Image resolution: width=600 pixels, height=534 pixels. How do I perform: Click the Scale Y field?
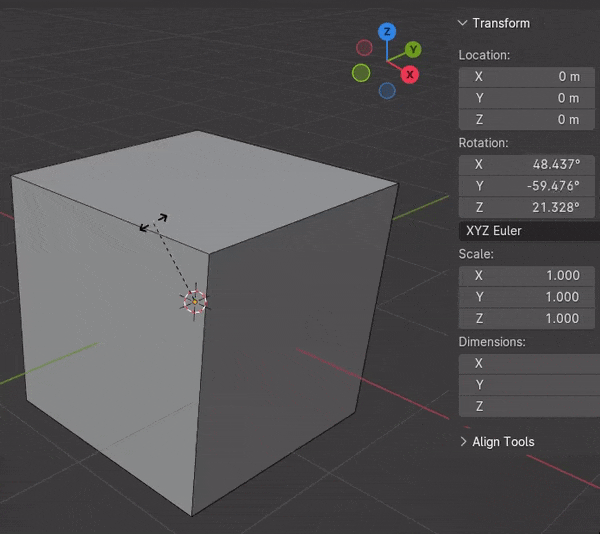(x=527, y=297)
